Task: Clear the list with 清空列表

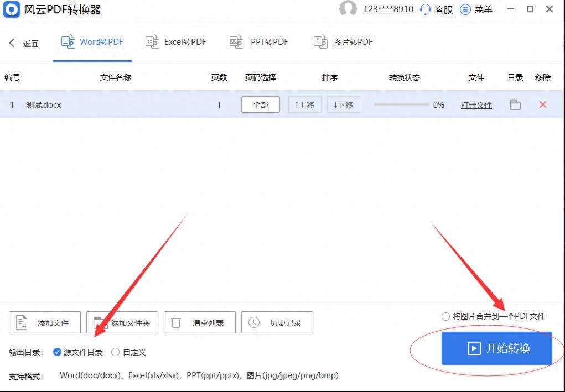Action: click(200, 322)
